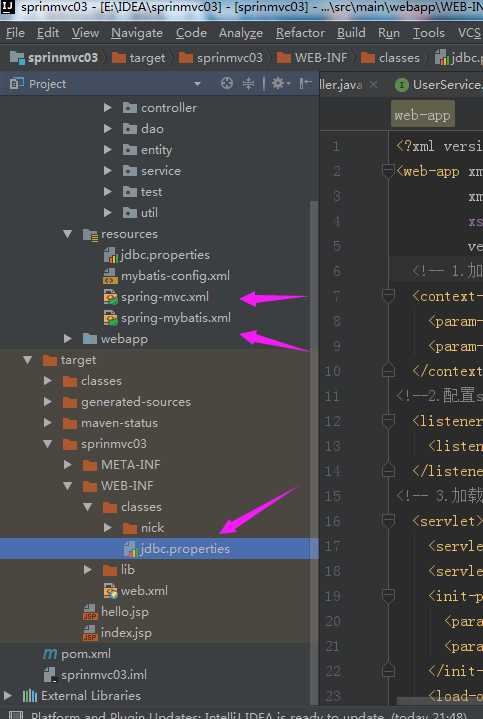The width and height of the screenshot is (483, 719).
Task: Click the scroll from source target icon
Action: (227, 83)
